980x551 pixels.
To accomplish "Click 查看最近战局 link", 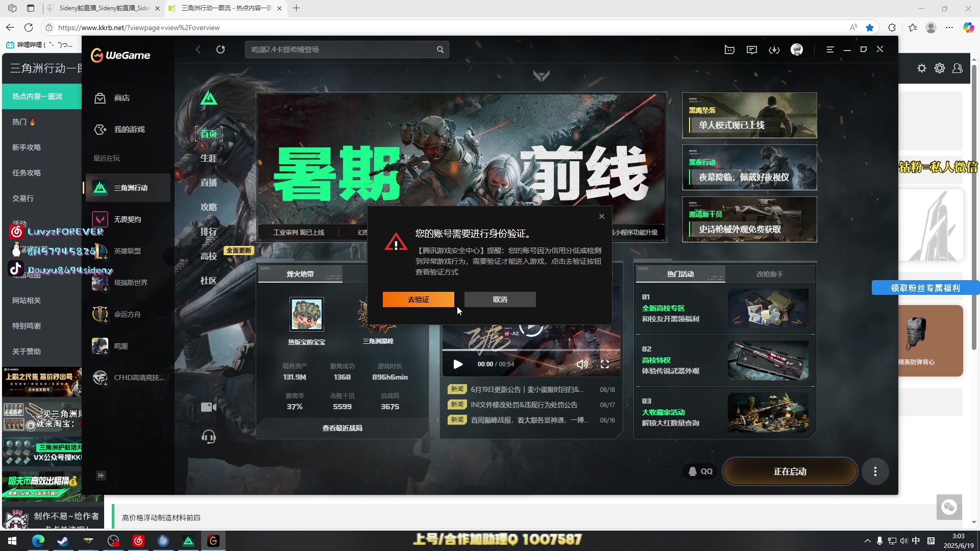I will (342, 428).
